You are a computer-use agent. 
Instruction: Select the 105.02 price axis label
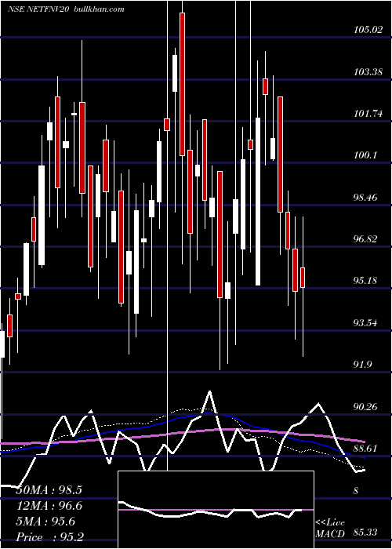pyautogui.click(x=368, y=30)
